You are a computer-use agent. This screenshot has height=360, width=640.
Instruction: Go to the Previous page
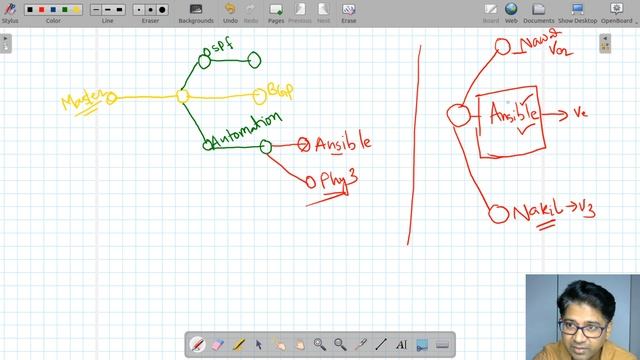tap(300, 13)
